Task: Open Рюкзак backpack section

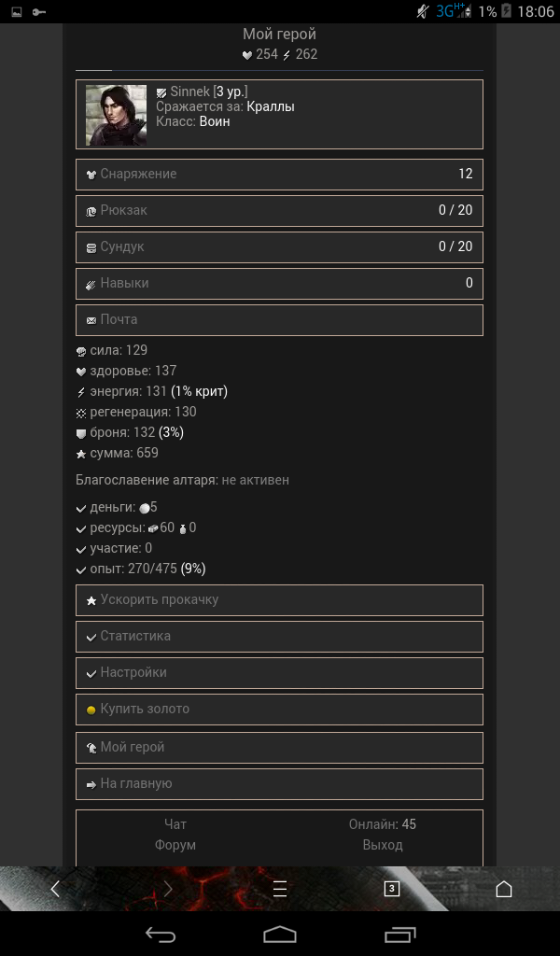Action: 279,210
